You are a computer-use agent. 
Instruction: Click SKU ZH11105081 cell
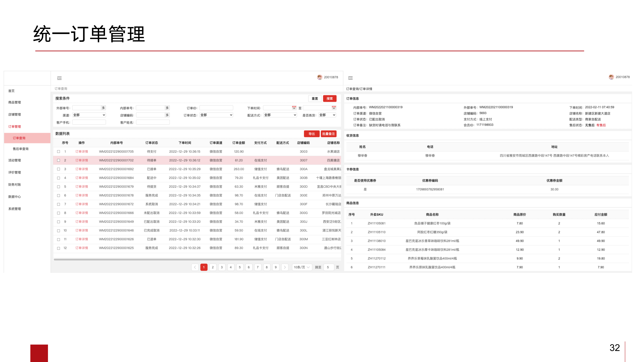click(x=377, y=223)
